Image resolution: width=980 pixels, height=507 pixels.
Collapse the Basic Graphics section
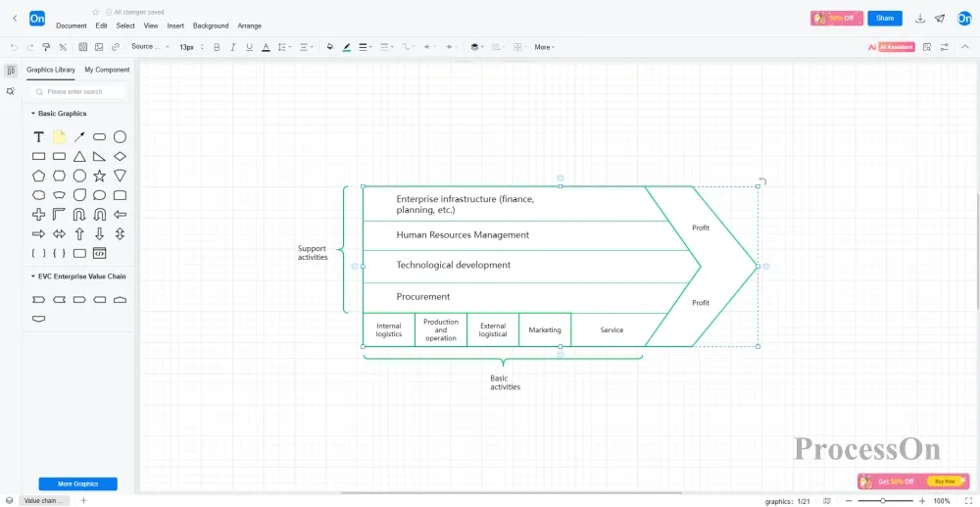[x=33, y=114]
